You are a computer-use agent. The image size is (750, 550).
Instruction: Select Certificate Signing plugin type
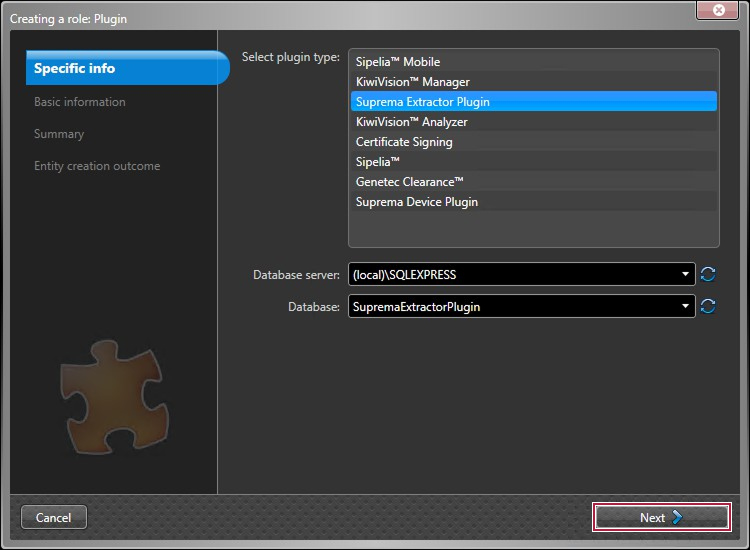click(404, 142)
